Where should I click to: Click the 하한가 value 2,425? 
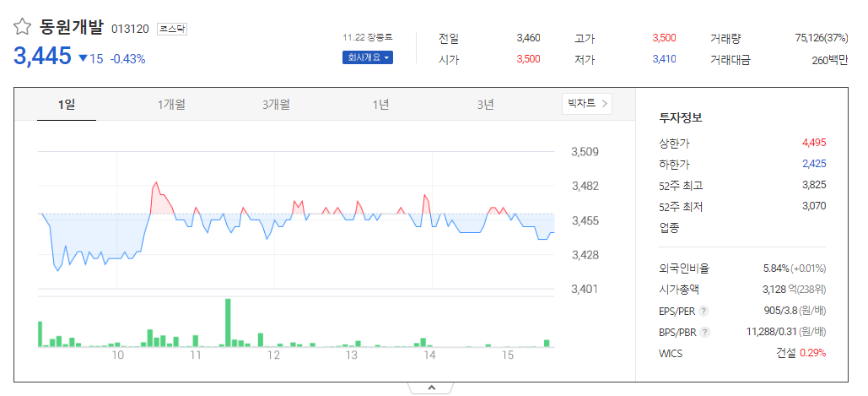pos(814,164)
